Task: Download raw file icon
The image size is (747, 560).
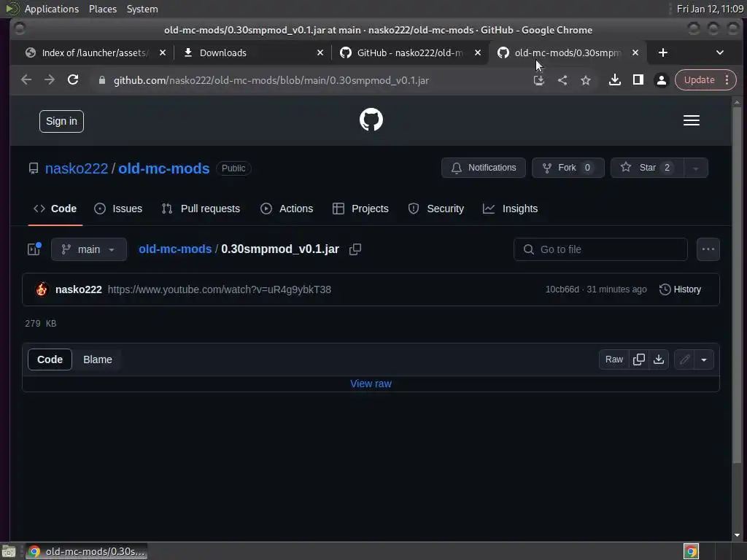Action: point(659,359)
